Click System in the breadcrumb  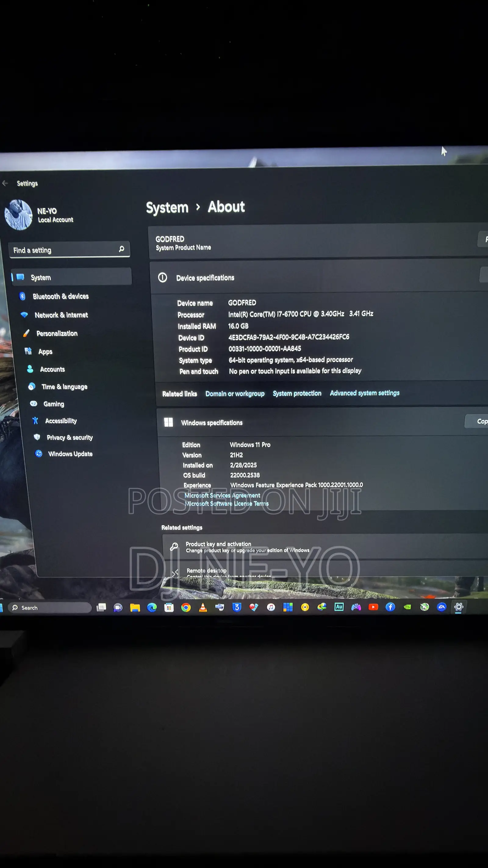coord(167,208)
